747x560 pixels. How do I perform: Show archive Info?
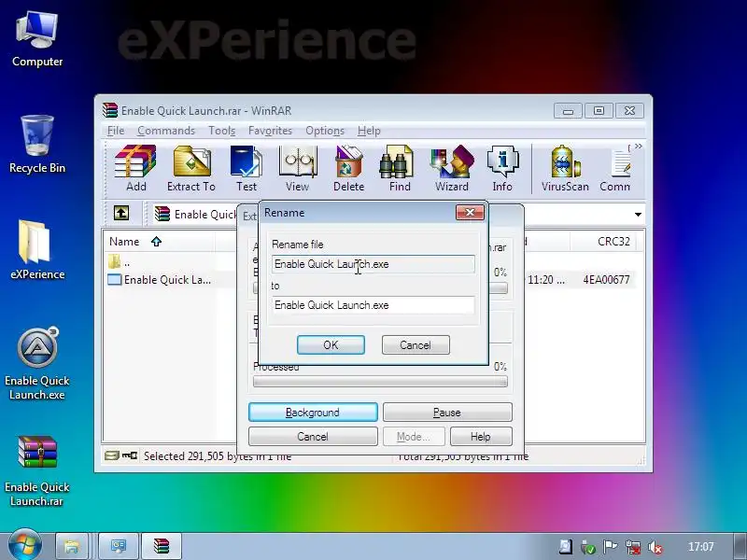pyautogui.click(x=502, y=169)
